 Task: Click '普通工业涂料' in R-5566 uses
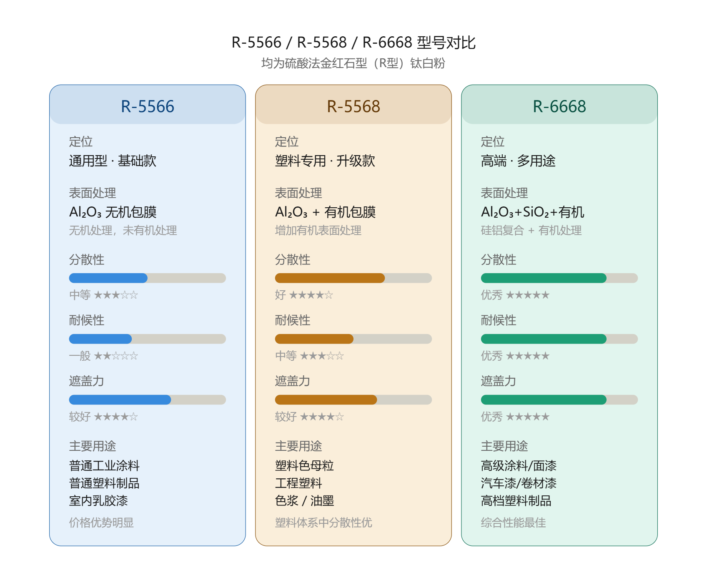pos(104,466)
